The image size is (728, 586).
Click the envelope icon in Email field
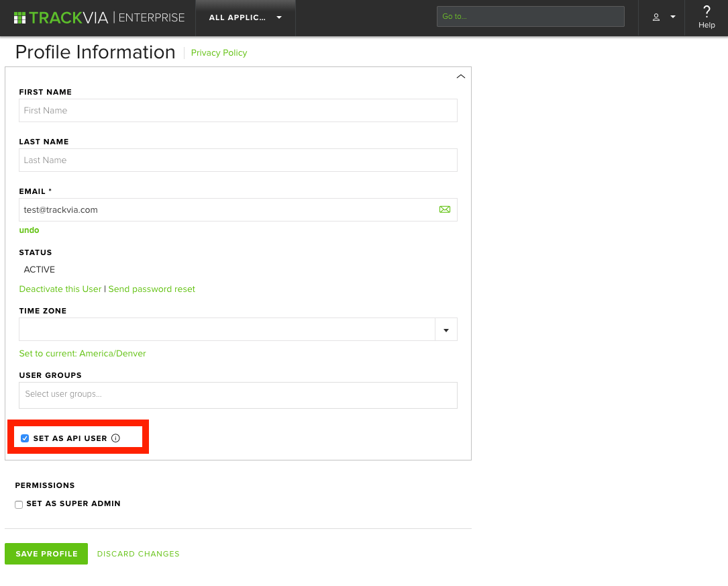pyautogui.click(x=445, y=209)
